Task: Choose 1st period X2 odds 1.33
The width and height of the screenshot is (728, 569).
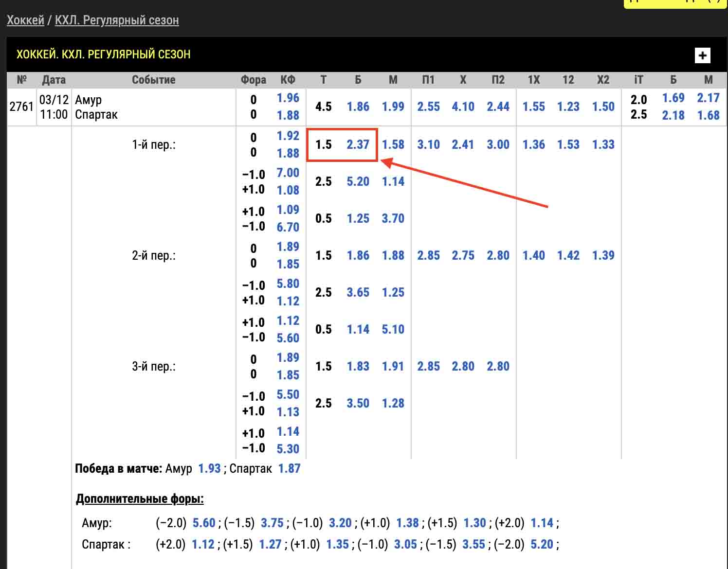Action: click(603, 144)
